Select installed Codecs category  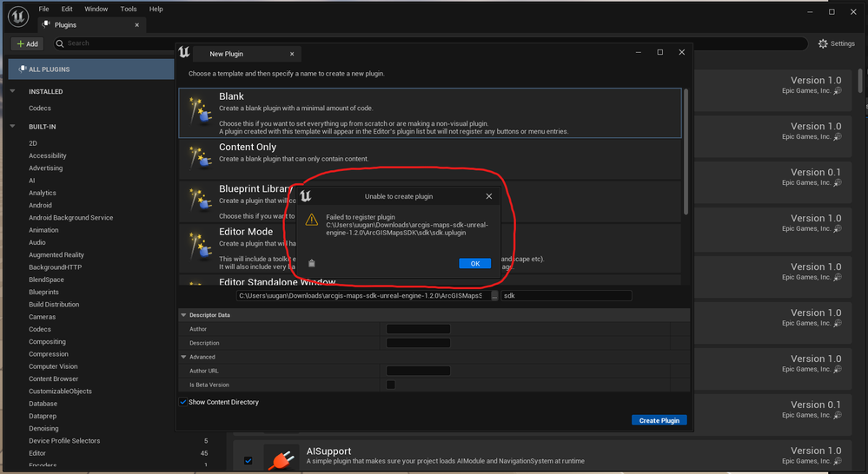pos(40,109)
